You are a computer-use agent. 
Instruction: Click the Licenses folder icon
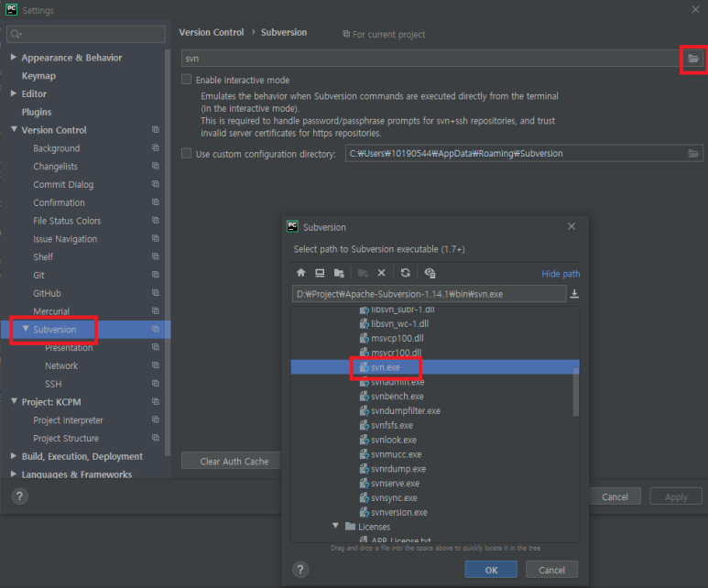[350, 526]
